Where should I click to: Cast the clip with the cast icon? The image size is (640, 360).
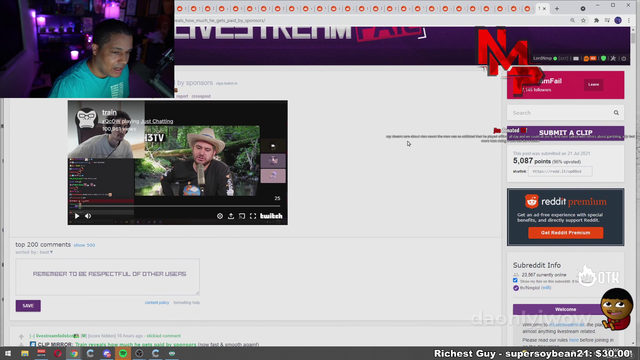tap(242, 216)
